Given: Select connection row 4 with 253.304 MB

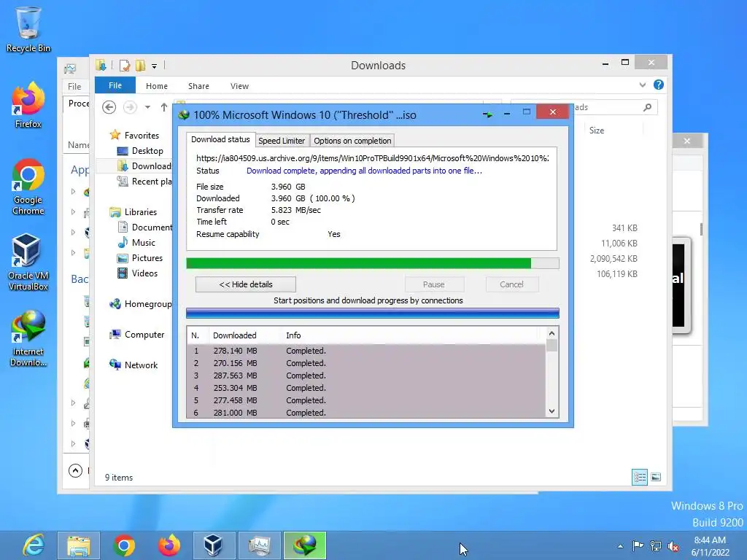Looking at the screenshot, I should click(366, 388).
